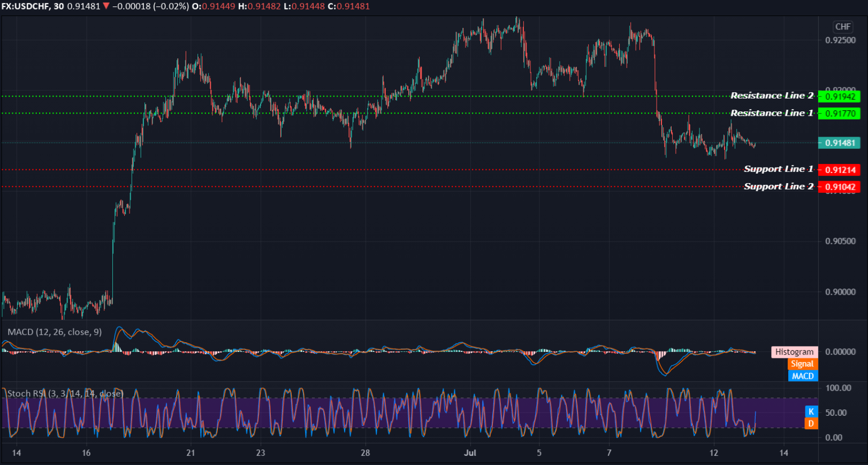Click the 100.00 Stoch RSI axis value
Screen dimensions: 868x465
click(838, 388)
